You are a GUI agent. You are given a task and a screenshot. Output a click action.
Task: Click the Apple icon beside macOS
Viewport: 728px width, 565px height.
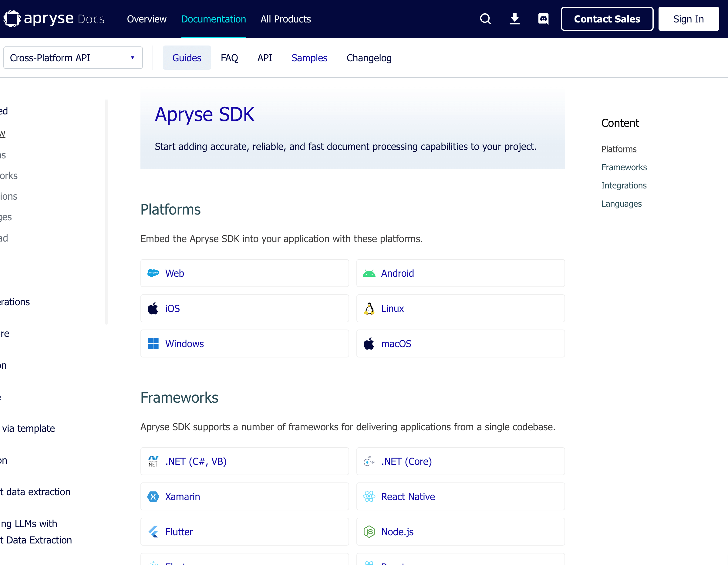tap(369, 343)
